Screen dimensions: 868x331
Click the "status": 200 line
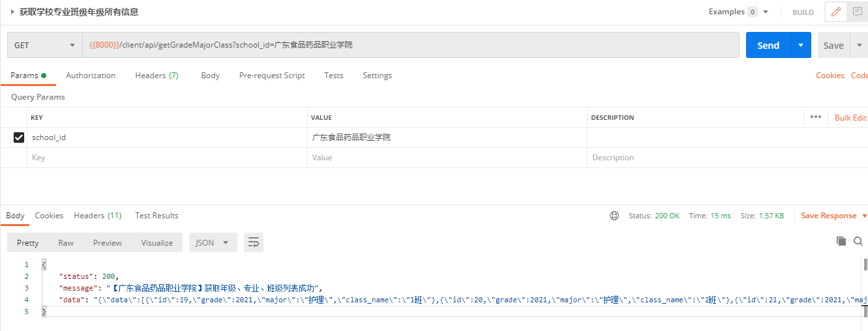[89, 276]
